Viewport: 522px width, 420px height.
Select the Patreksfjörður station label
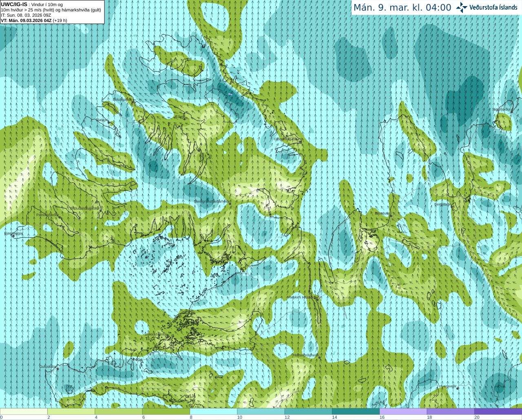click(x=48, y=214)
